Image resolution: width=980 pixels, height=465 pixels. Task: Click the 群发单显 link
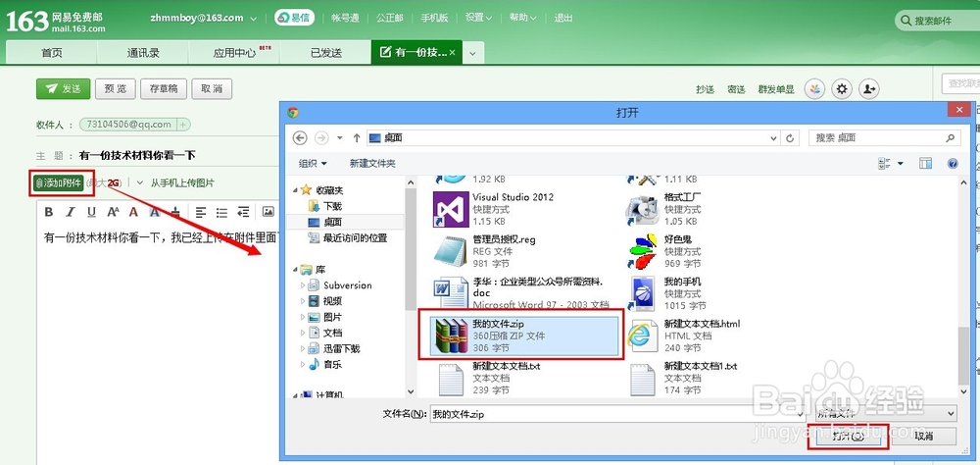click(x=776, y=89)
